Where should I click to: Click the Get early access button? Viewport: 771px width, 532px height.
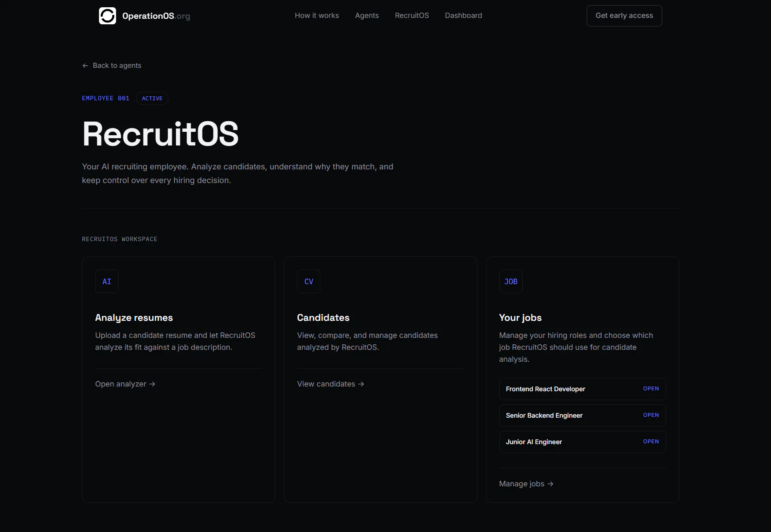tap(624, 16)
